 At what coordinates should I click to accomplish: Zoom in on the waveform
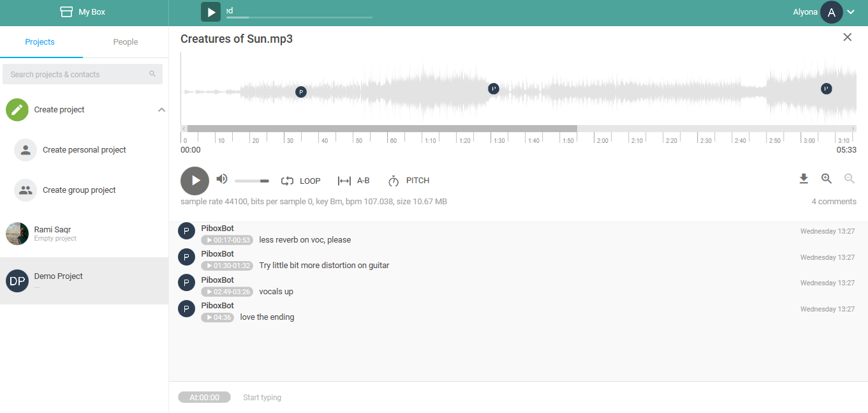coord(827,179)
